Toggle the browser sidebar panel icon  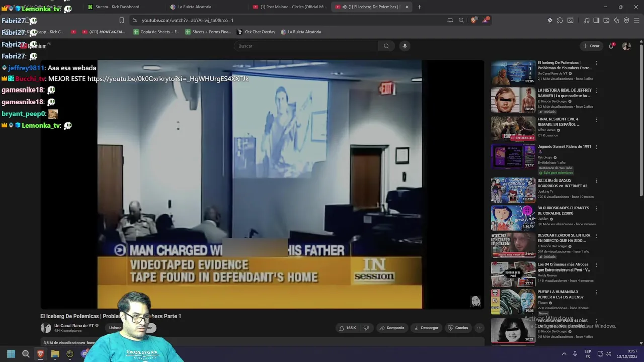[596, 20]
